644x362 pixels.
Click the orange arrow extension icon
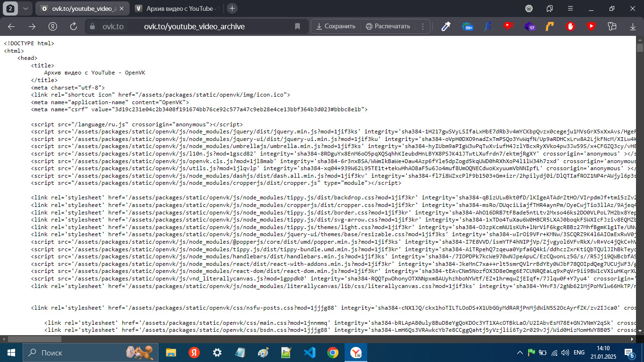point(550,26)
